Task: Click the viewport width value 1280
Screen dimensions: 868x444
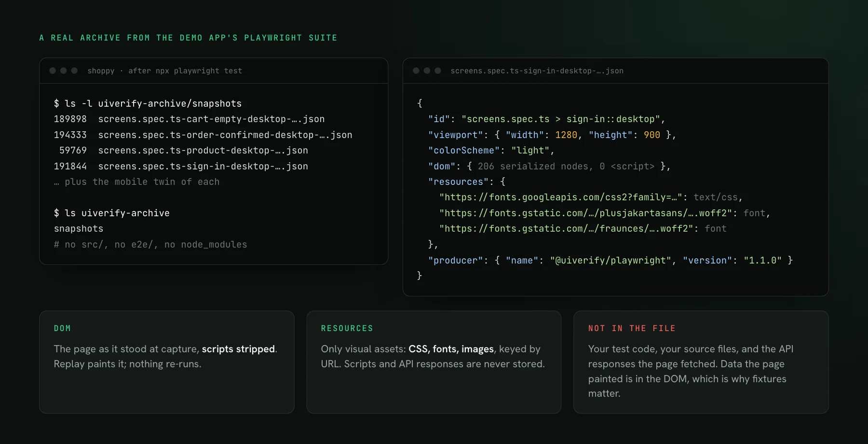Action: (x=566, y=135)
